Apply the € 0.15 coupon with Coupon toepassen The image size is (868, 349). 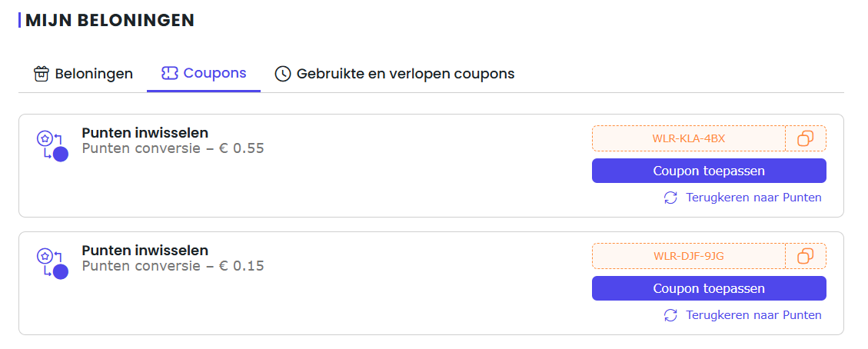pyautogui.click(x=709, y=288)
